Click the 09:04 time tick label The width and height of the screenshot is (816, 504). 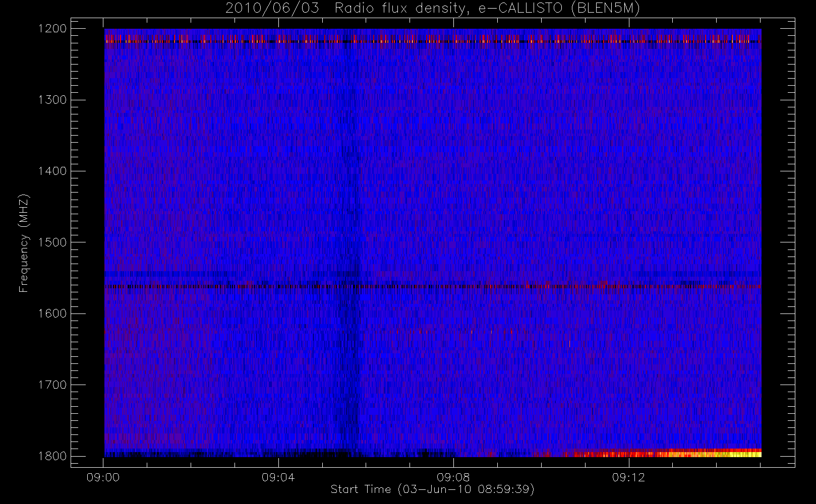pos(278,477)
